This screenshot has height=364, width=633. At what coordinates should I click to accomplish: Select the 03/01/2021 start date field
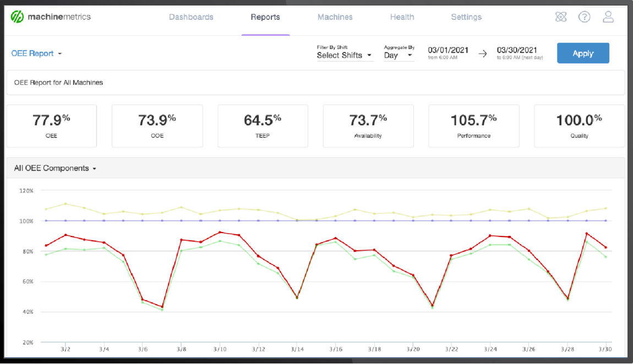pyautogui.click(x=448, y=50)
